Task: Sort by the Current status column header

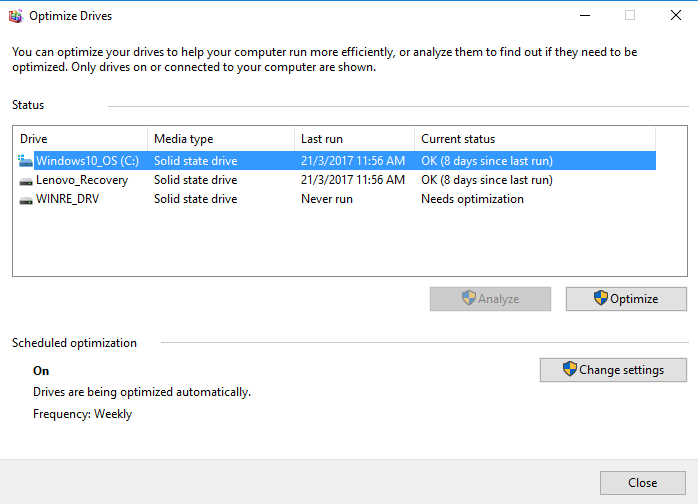Action: (535, 139)
